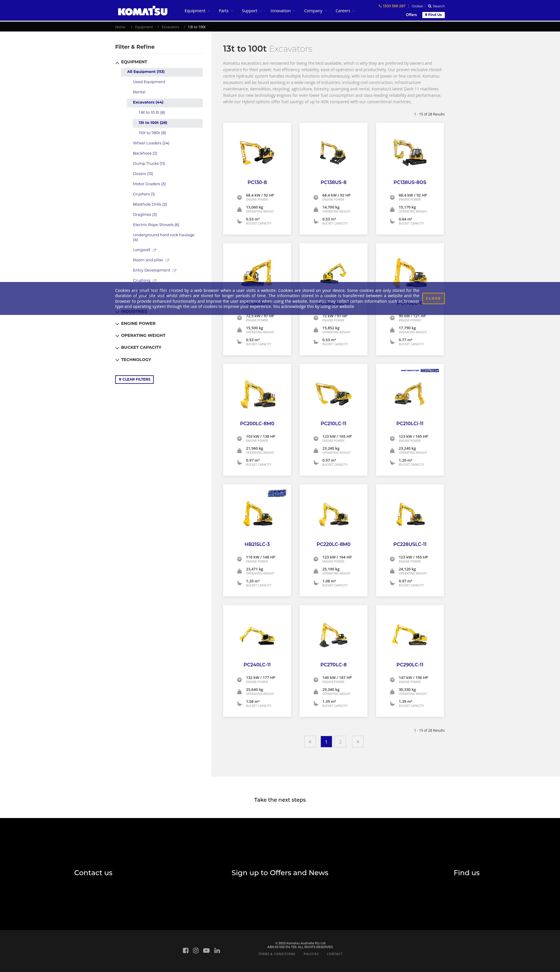Screen dimensions: 560x972
Task: Open the Policies footer link
Action: (x=311, y=954)
